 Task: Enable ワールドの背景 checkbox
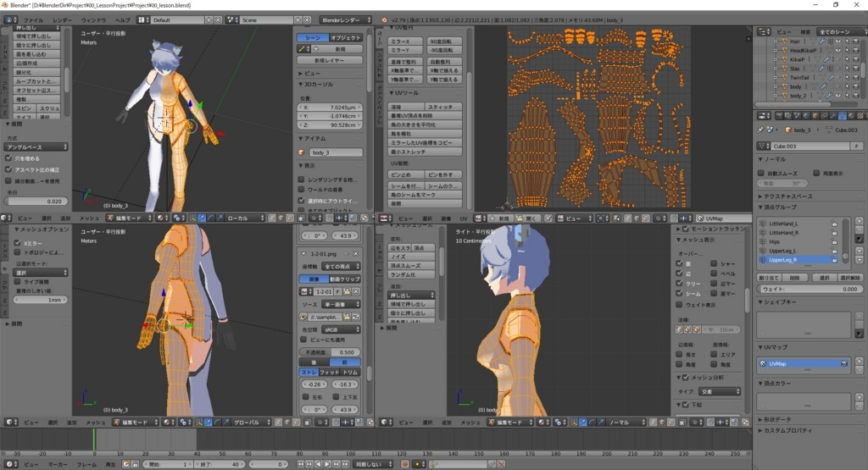click(x=301, y=190)
